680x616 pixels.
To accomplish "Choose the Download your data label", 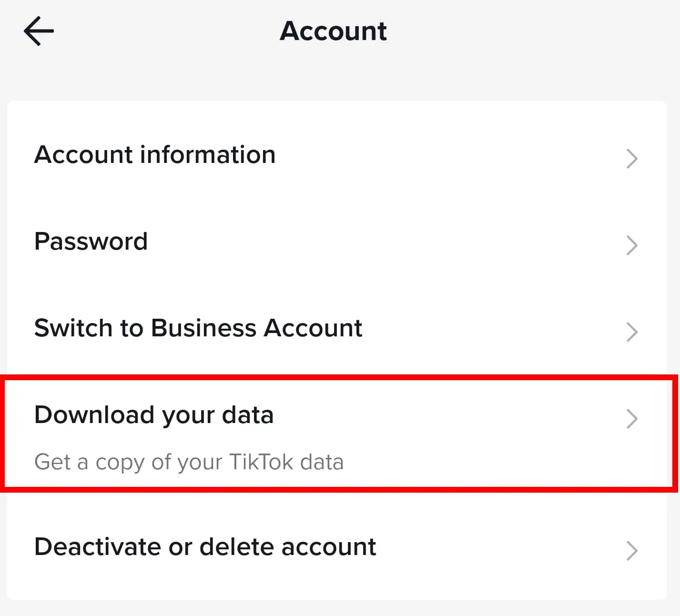I will pyautogui.click(x=154, y=415).
